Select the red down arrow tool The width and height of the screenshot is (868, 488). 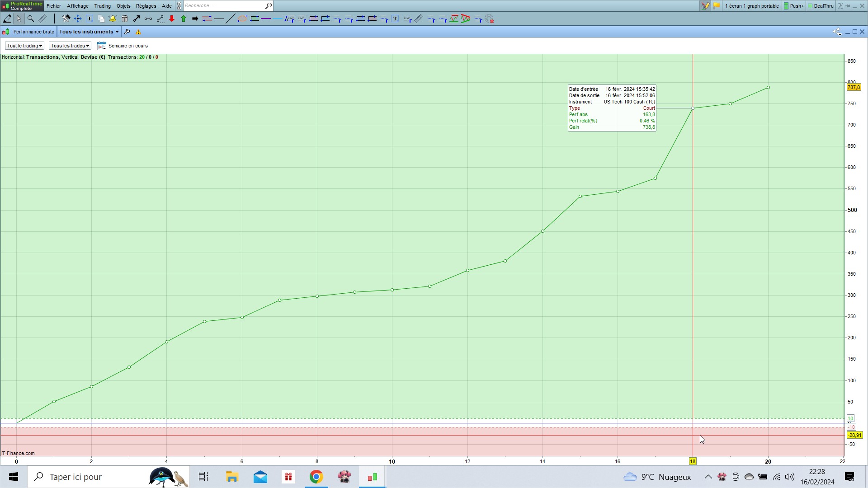(x=172, y=19)
